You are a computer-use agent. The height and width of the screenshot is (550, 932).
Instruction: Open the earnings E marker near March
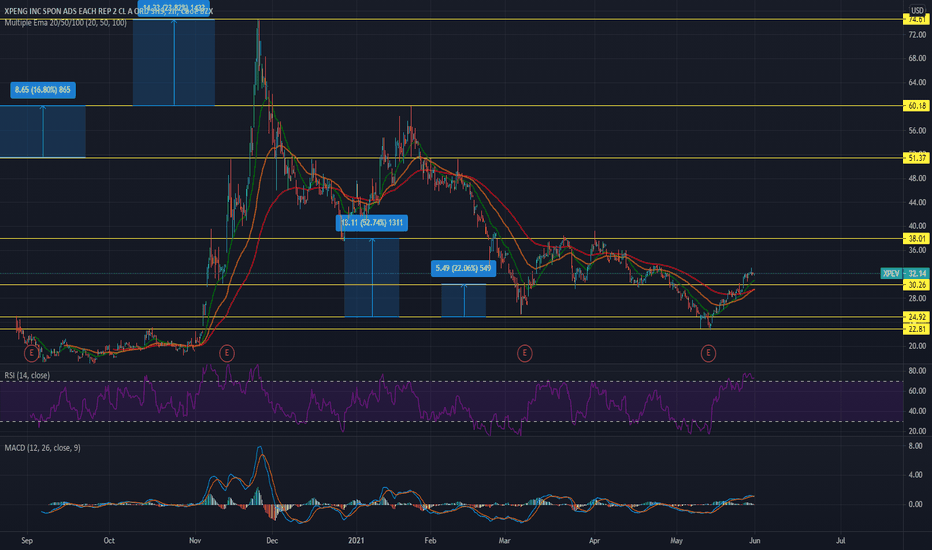524,354
